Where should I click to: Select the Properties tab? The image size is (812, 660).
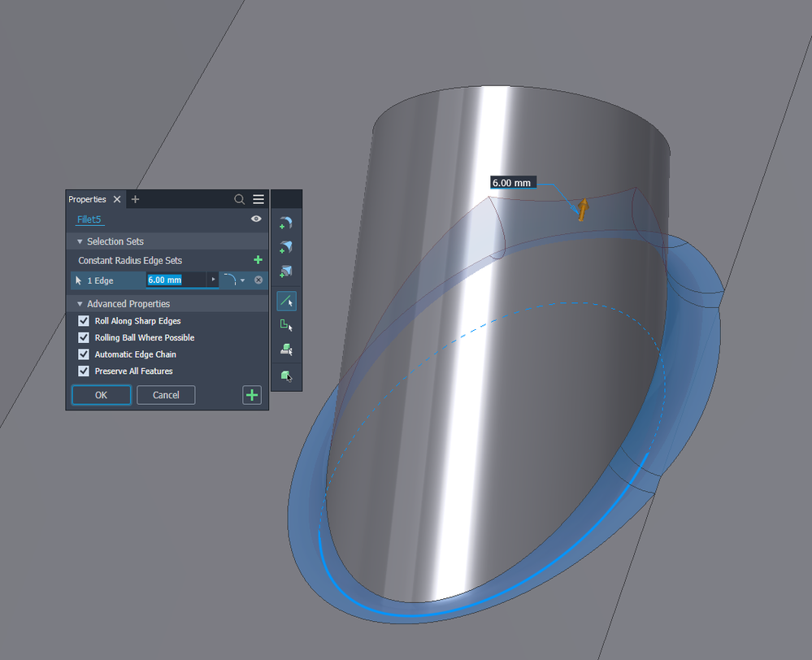point(87,199)
